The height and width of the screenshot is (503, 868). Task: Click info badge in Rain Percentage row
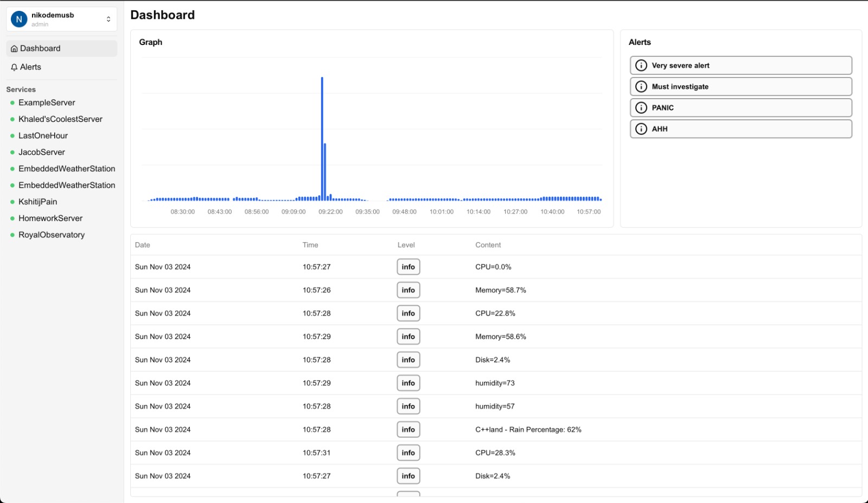pos(409,430)
